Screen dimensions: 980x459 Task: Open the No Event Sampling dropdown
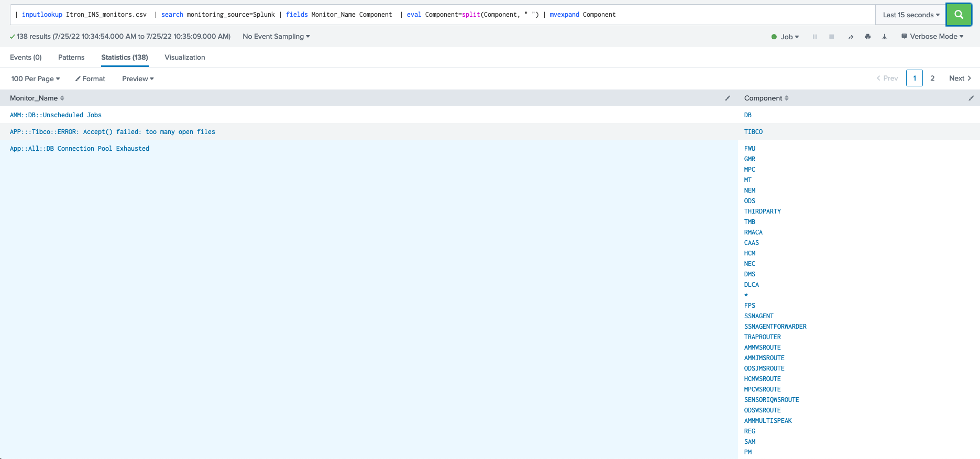276,36
